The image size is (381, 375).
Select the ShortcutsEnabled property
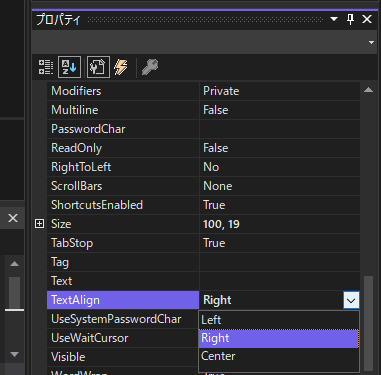(x=123, y=205)
